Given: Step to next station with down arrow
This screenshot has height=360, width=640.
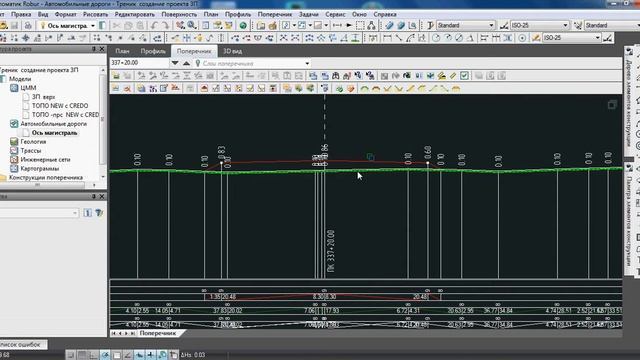Looking at the screenshot, I should pos(175,63).
